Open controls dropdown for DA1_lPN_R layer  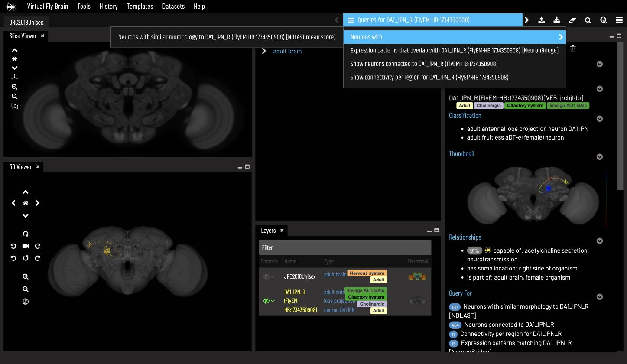273,301
